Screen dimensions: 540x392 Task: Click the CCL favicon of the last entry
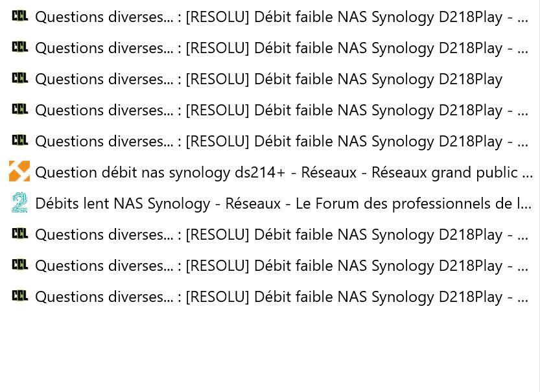(x=19, y=295)
